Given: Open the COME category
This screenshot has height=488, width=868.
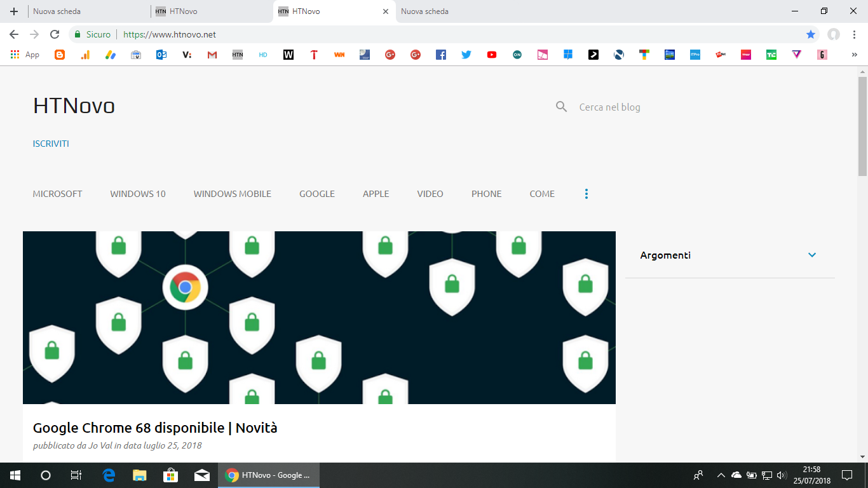Looking at the screenshot, I should [x=542, y=194].
